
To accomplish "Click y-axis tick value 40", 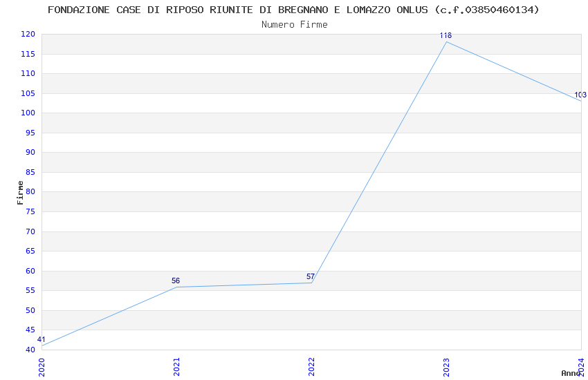I will point(30,350).
